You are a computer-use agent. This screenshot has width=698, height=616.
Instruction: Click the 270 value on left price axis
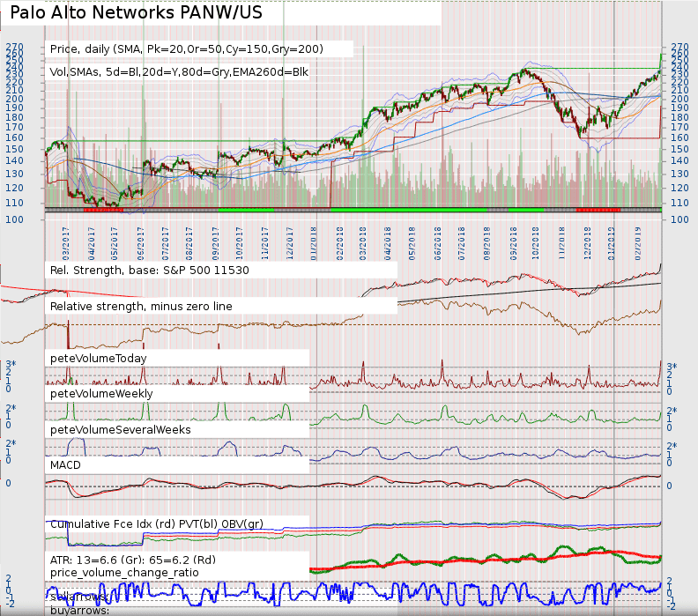[x=15, y=47]
